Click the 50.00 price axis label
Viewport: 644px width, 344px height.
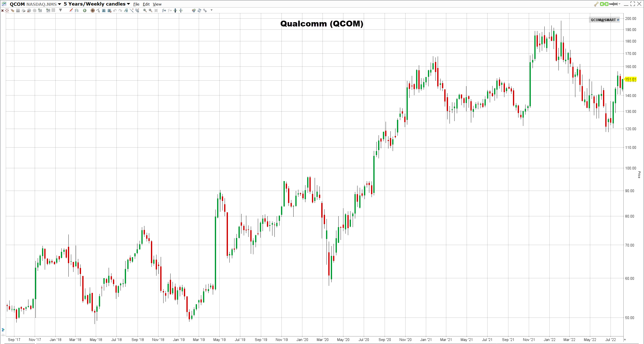[x=630, y=318]
